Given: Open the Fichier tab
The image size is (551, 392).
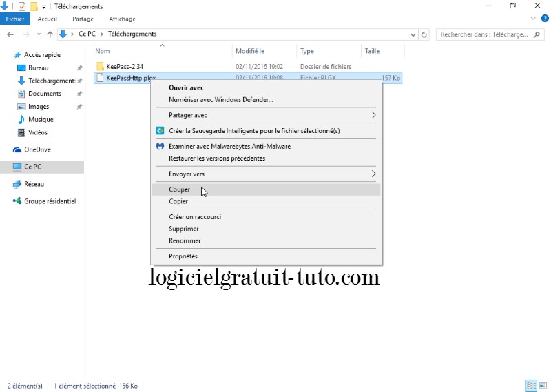Looking at the screenshot, I should click(x=15, y=19).
